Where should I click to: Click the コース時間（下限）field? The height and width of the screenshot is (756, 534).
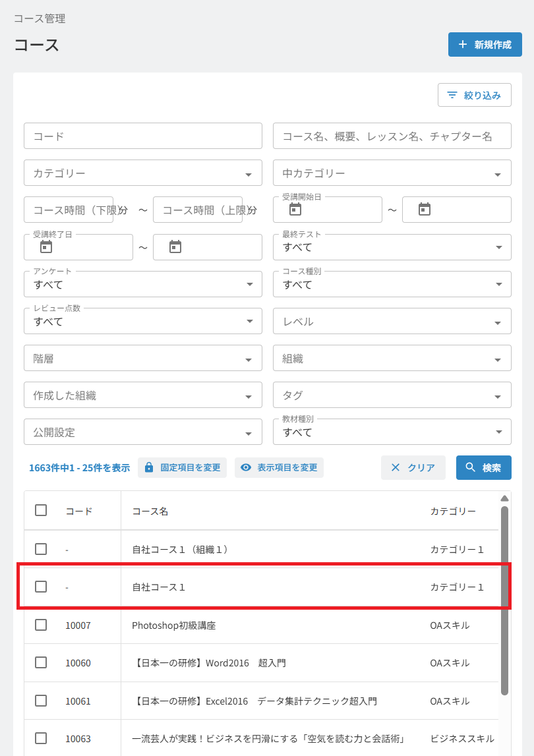point(69,210)
